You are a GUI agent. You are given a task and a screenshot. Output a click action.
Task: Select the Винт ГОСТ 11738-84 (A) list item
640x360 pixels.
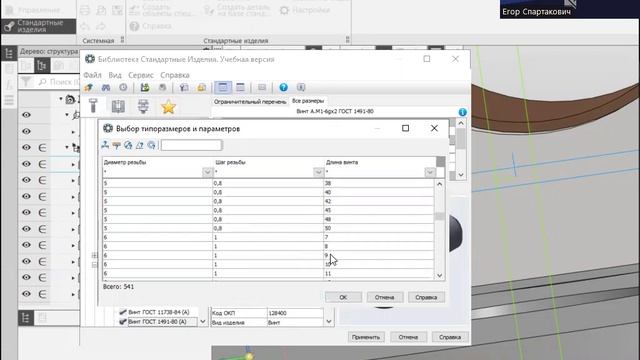tap(159, 312)
